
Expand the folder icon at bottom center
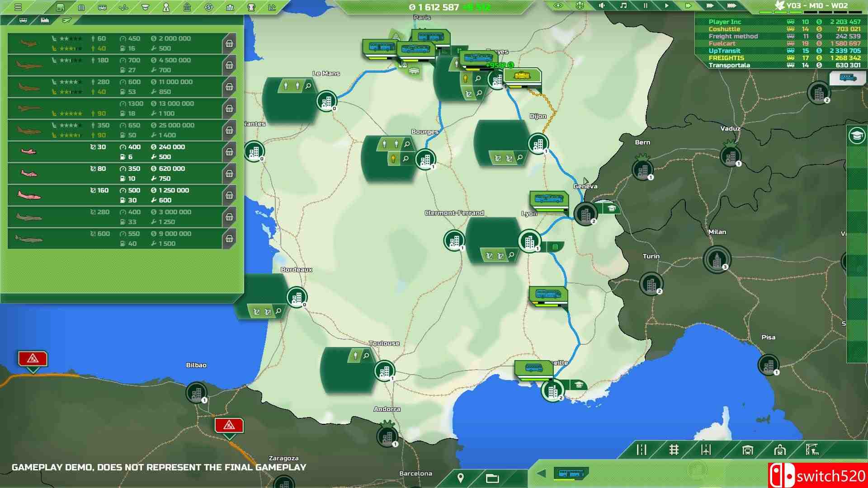[492, 478]
